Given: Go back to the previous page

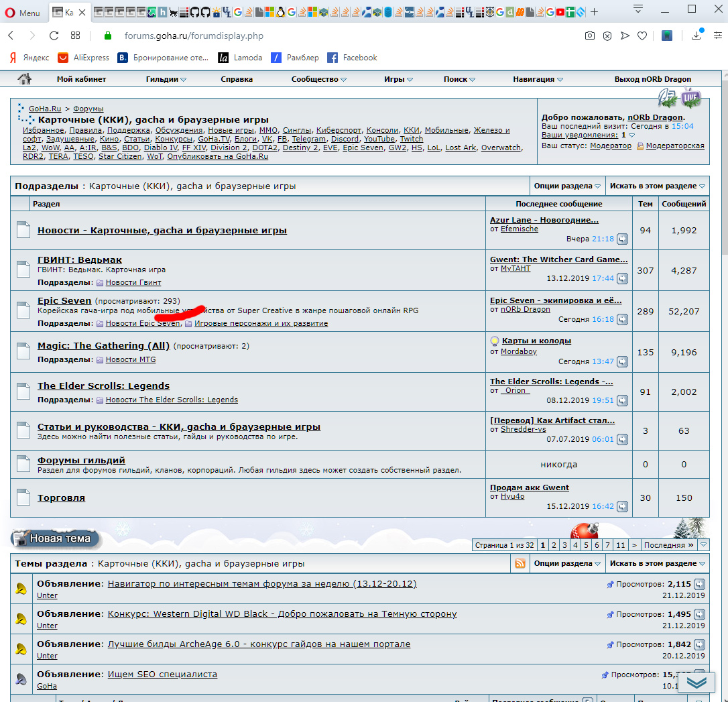Looking at the screenshot, I should 11,36.
